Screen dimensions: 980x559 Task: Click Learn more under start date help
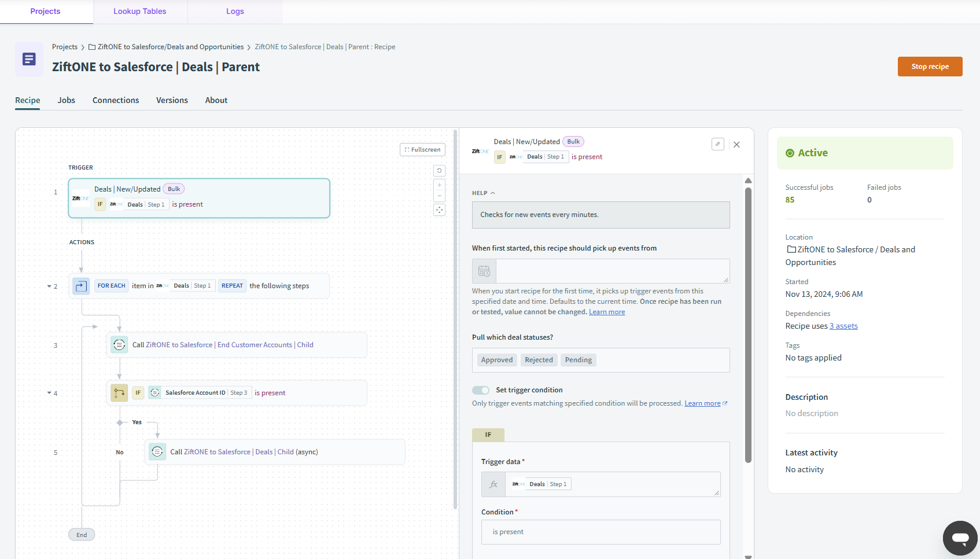607,312
